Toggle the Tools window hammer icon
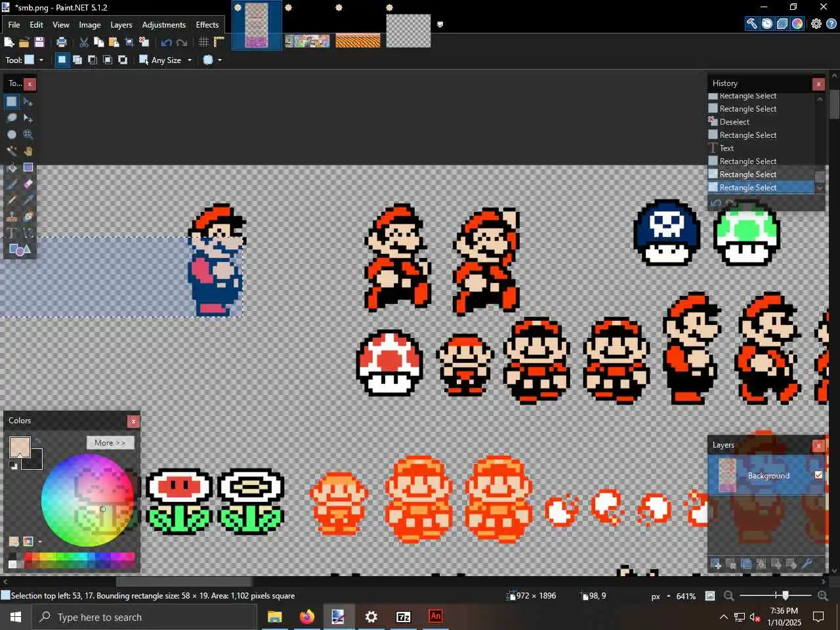 pyautogui.click(x=752, y=24)
